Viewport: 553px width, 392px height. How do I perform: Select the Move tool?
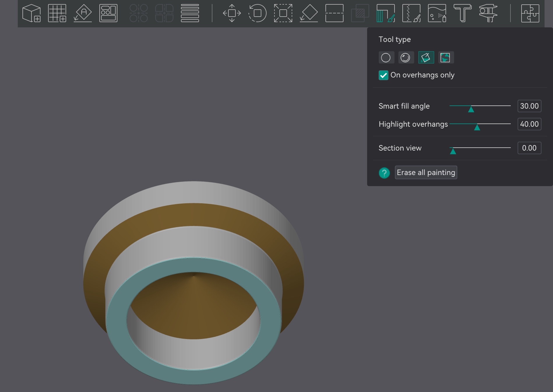pyautogui.click(x=232, y=13)
